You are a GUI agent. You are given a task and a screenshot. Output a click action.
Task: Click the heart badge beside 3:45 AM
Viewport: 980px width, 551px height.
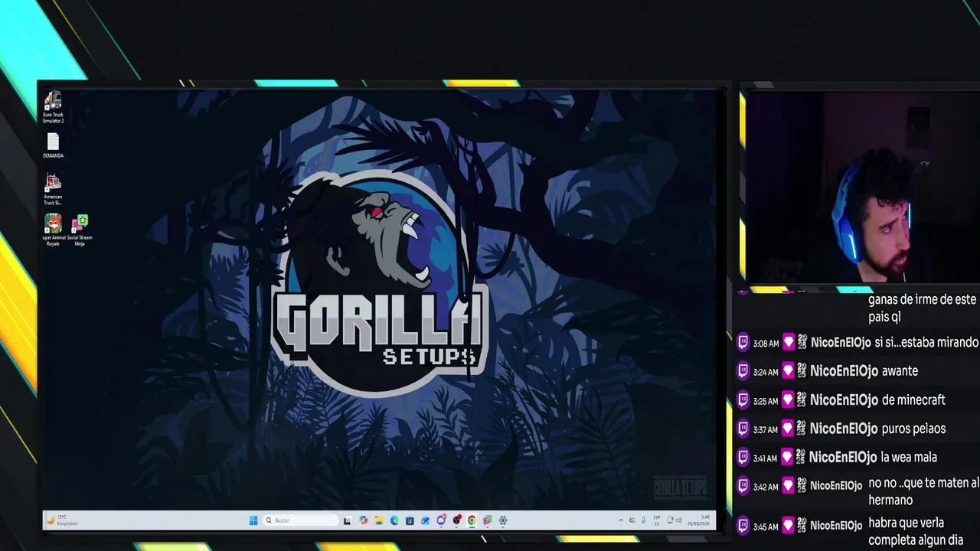[789, 526]
